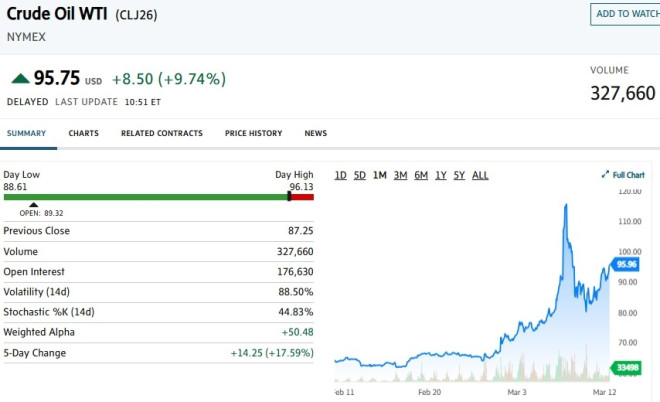Click the green up-arrow price indicator
Image resolution: width=660 pixels, height=402 pixels.
coord(18,78)
